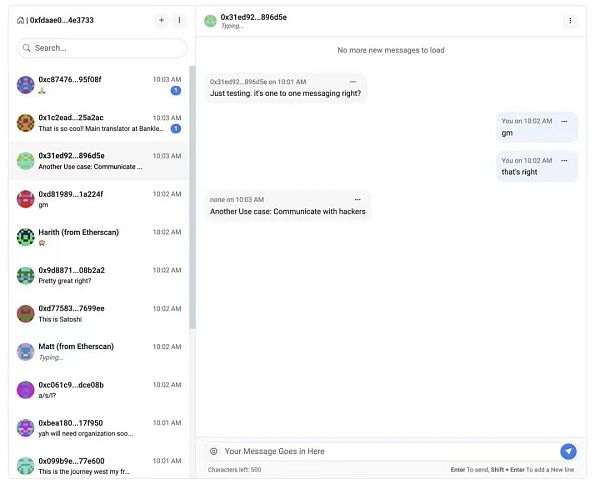Open chat header three-dot menu
Screen dimensions: 600x484
point(570,20)
